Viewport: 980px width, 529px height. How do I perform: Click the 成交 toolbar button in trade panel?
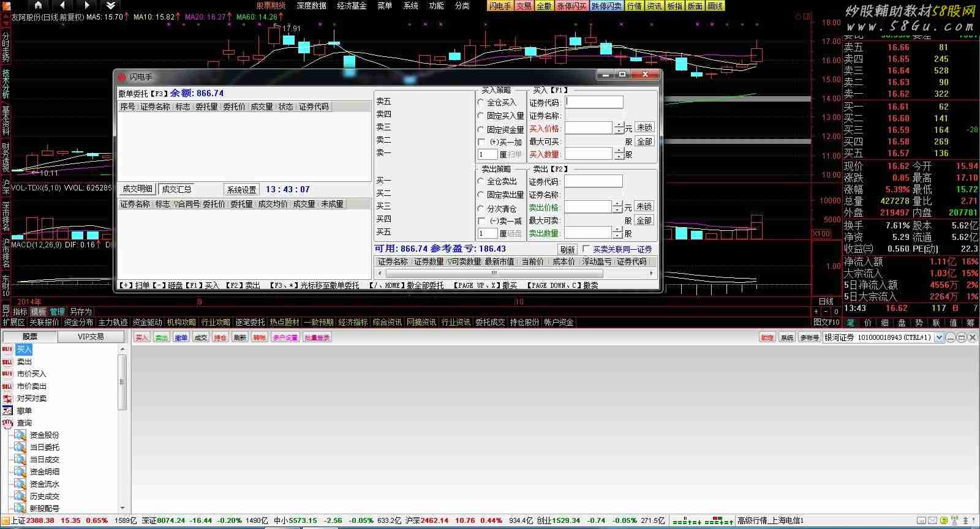pos(201,337)
